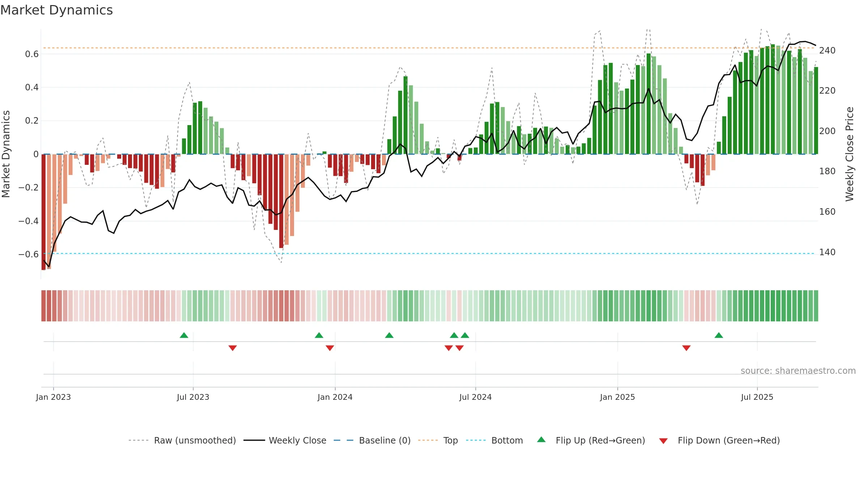Screen dimensions: 868x488
Task: Toggle the Raw (unsmoothed) legend entry
Action: pyautogui.click(x=182, y=440)
